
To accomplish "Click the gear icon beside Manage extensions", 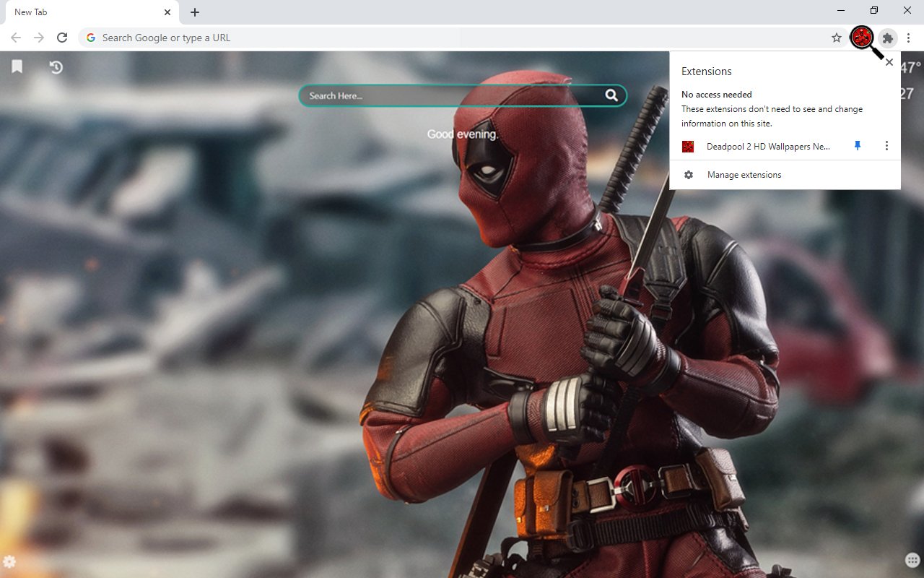I will pos(689,175).
